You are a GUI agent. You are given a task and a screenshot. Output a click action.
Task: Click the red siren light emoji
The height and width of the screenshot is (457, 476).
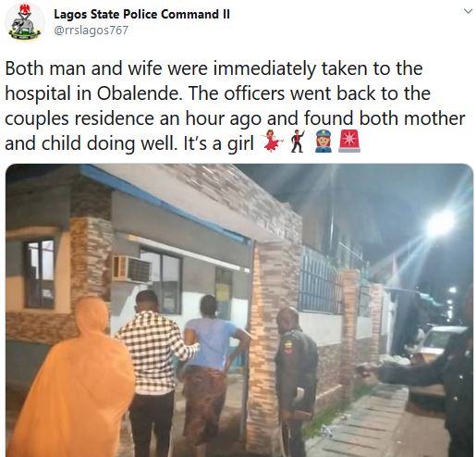tap(349, 142)
